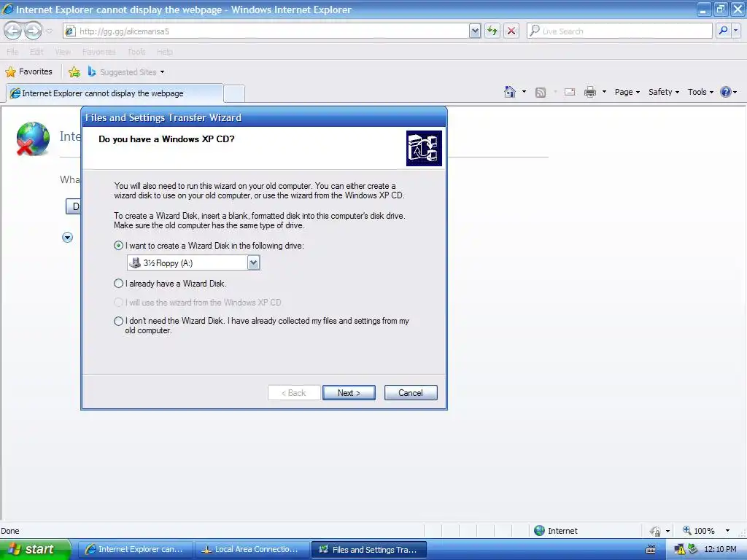Click the wizard computer graphic icon
Viewport: 747px width, 560px height.
click(x=424, y=148)
